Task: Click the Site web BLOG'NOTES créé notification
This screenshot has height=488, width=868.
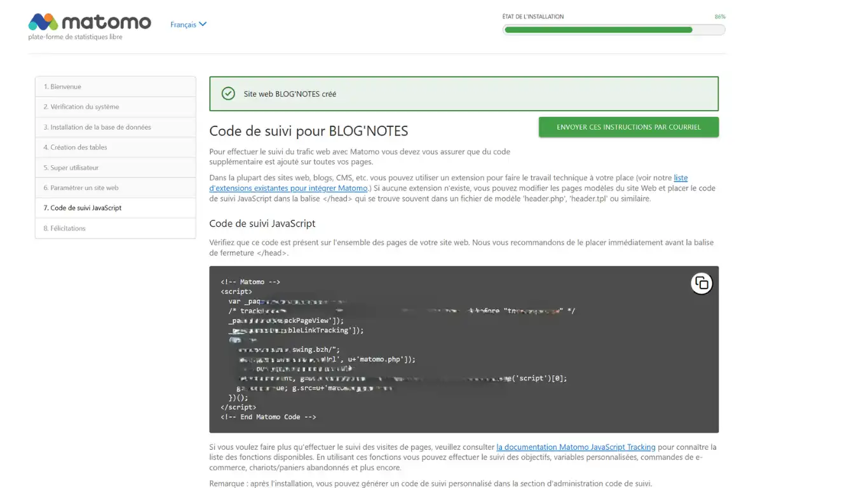Action: coord(464,93)
